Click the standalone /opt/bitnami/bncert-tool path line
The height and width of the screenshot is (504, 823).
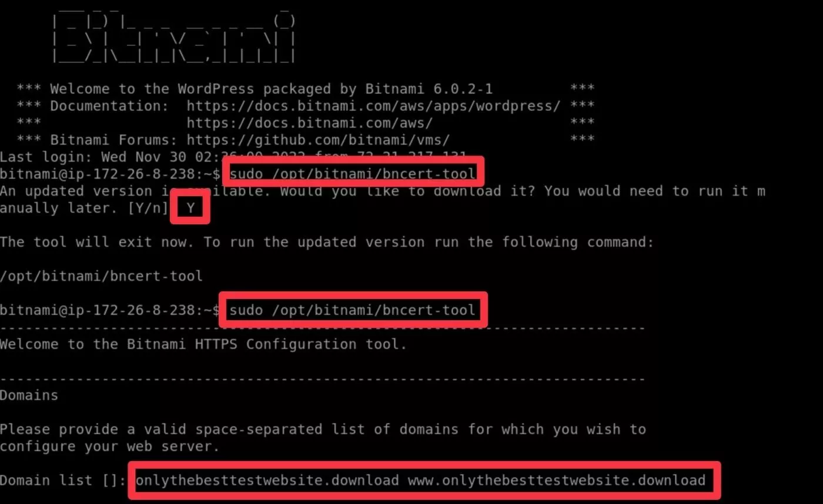coord(101,275)
